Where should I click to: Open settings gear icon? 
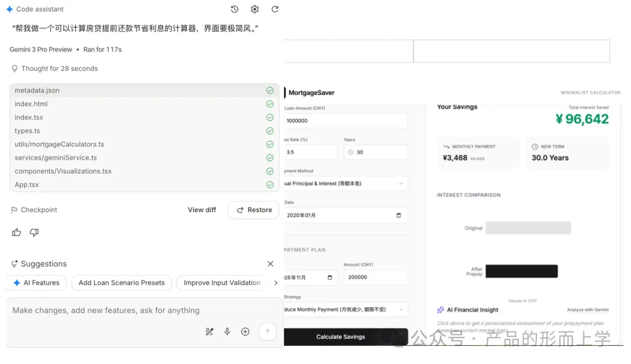pyautogui.click(x=255, y=9)
